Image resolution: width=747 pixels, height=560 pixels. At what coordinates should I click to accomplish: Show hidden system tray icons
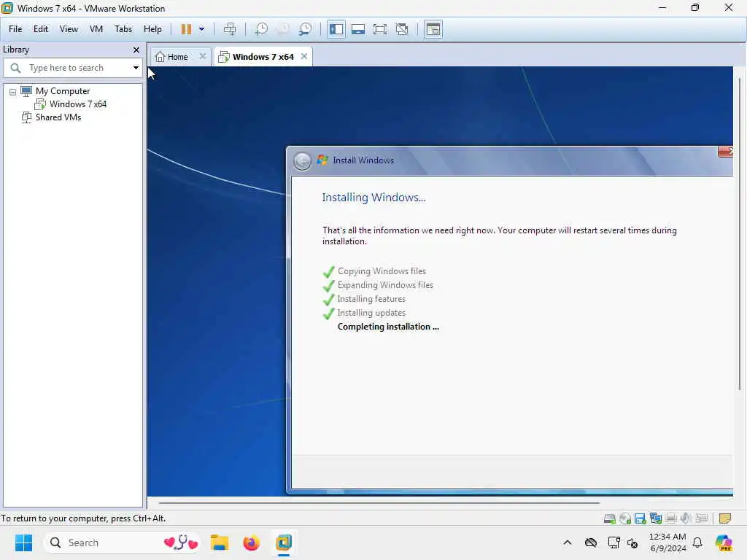567,542
